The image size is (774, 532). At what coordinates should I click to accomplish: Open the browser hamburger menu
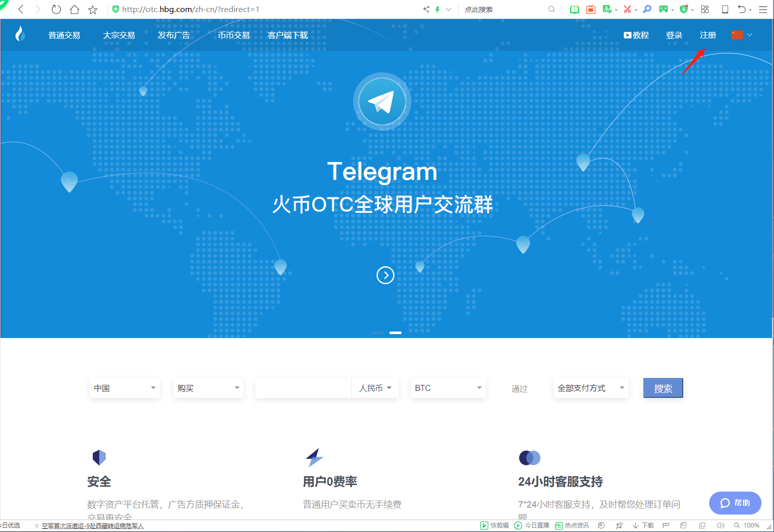coord(763,9)
